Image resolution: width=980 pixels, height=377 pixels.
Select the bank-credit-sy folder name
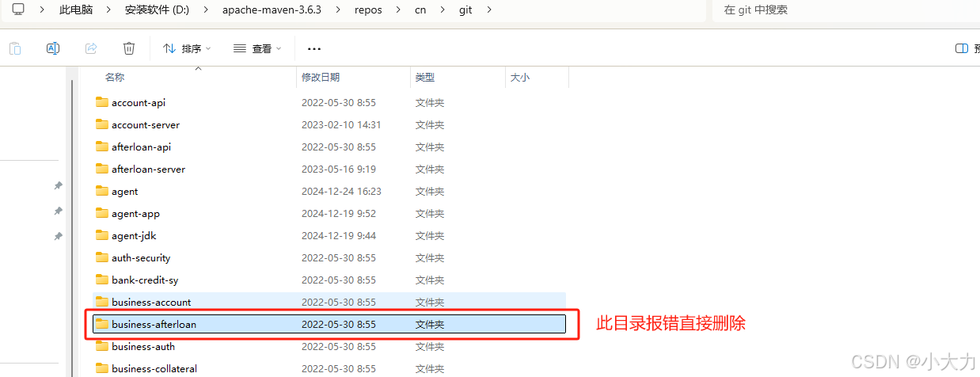(145, 280)
